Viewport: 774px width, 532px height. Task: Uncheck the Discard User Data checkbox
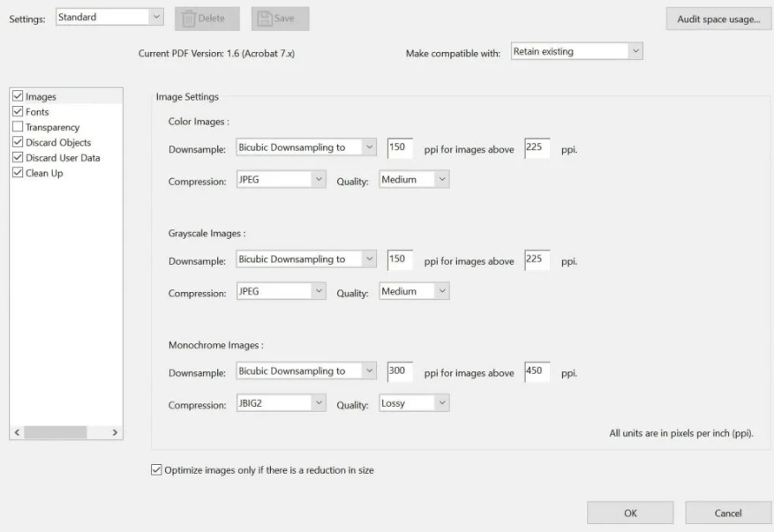click(x=18, y=157)
